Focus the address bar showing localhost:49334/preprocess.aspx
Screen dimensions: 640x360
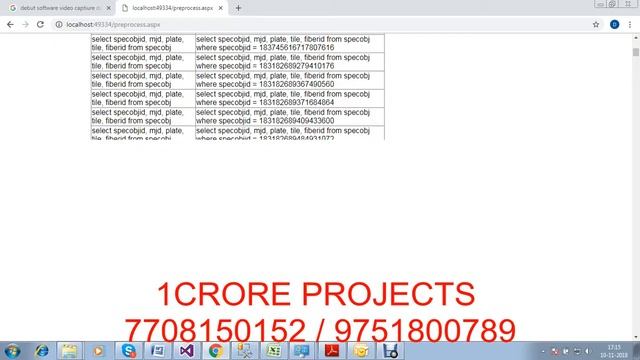click(322, 24)
